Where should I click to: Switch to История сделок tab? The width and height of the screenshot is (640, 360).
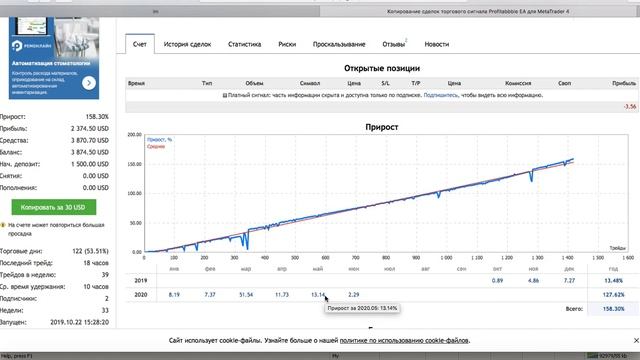(x=187, y=44)
